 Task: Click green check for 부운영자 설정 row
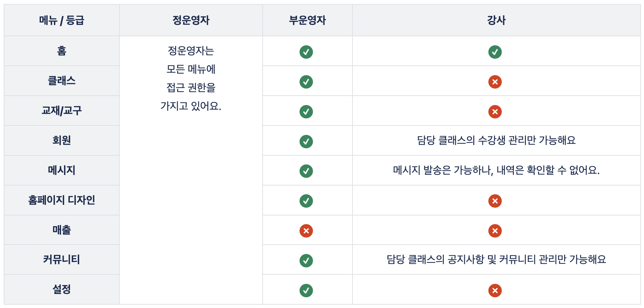click(x=306, y=291)
